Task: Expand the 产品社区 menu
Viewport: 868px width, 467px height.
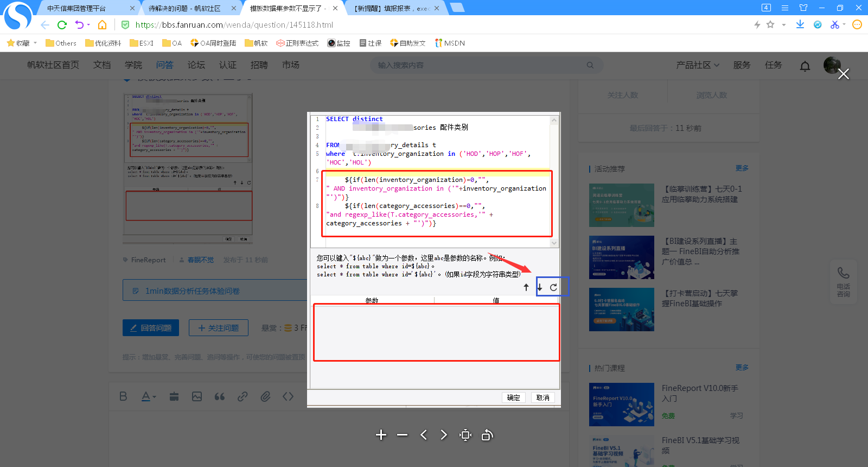Action: (698, 65)
